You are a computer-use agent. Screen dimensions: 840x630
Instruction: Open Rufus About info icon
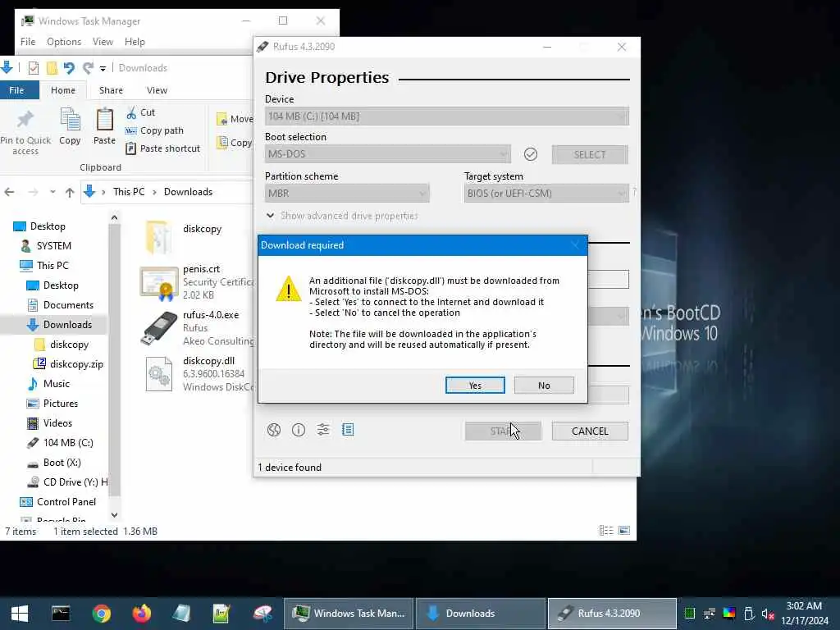pos(299,430)
